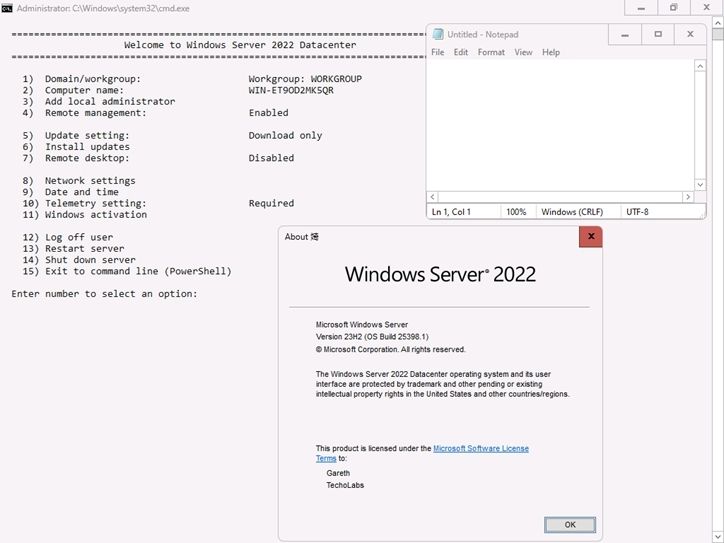Click 'Workgroup: WORKGROUP' value

305,79
